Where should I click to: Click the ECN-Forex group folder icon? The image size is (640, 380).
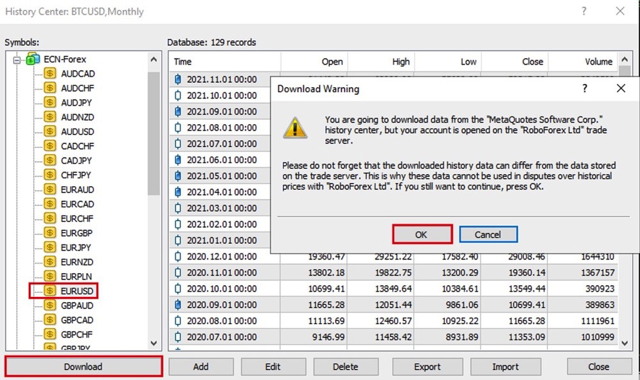33,59
